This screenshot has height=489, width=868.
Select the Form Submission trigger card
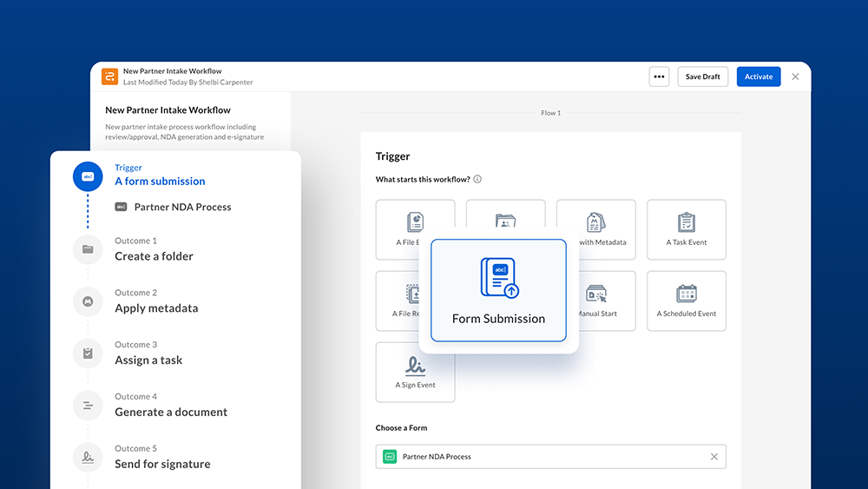pos(498,290)
